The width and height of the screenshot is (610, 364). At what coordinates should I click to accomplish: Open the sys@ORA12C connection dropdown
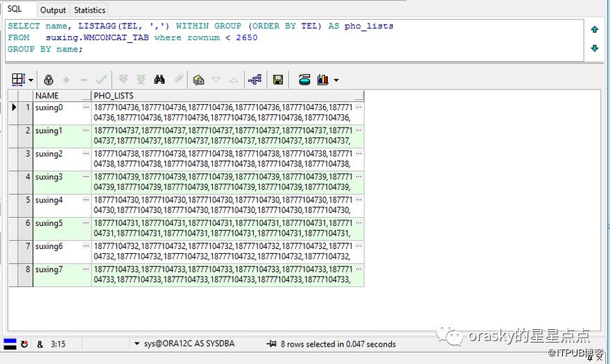[137, 344]
